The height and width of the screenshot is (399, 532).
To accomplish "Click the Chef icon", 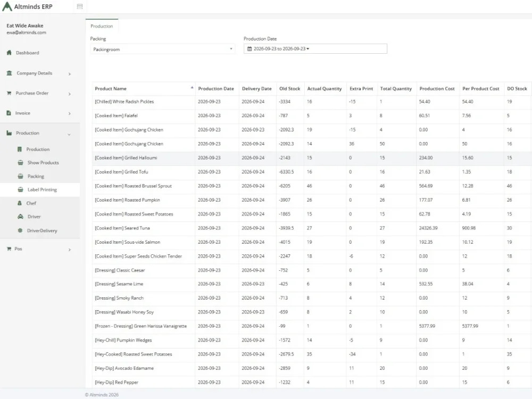I will pyautogui.click(x=20, y=203).
